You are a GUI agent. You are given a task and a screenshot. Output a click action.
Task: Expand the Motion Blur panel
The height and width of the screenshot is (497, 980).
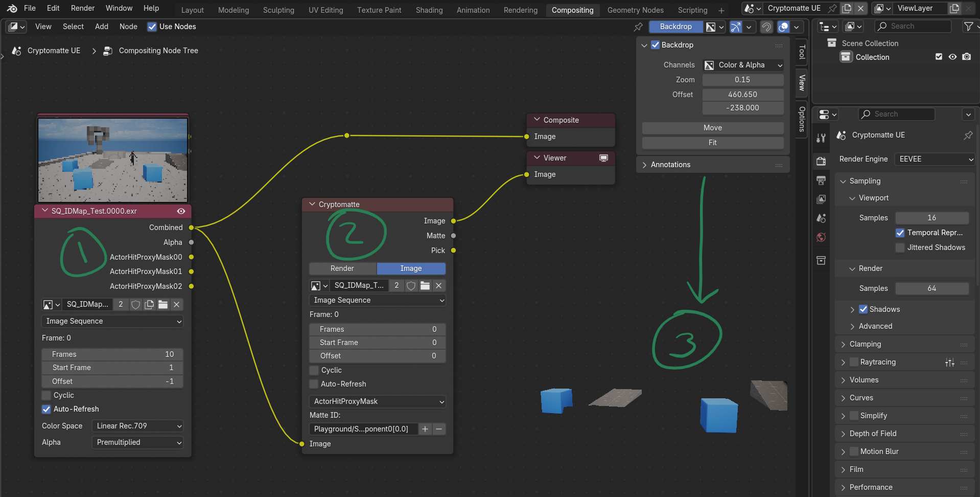[843, 451]
